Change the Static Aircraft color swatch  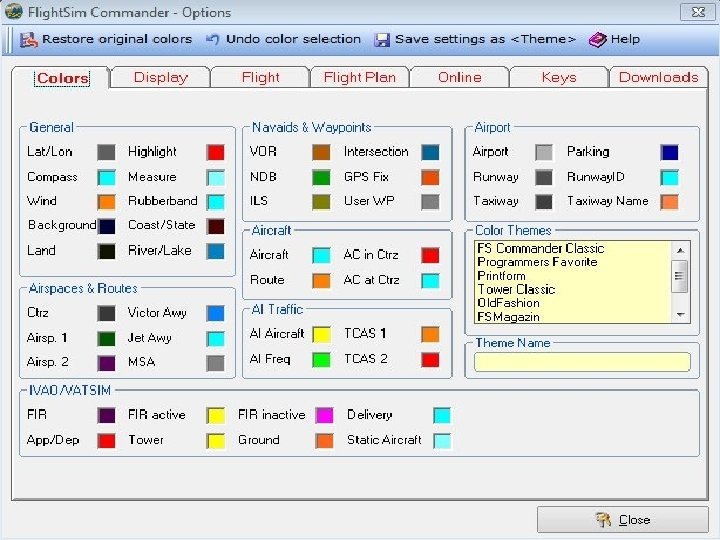point(442,441)
